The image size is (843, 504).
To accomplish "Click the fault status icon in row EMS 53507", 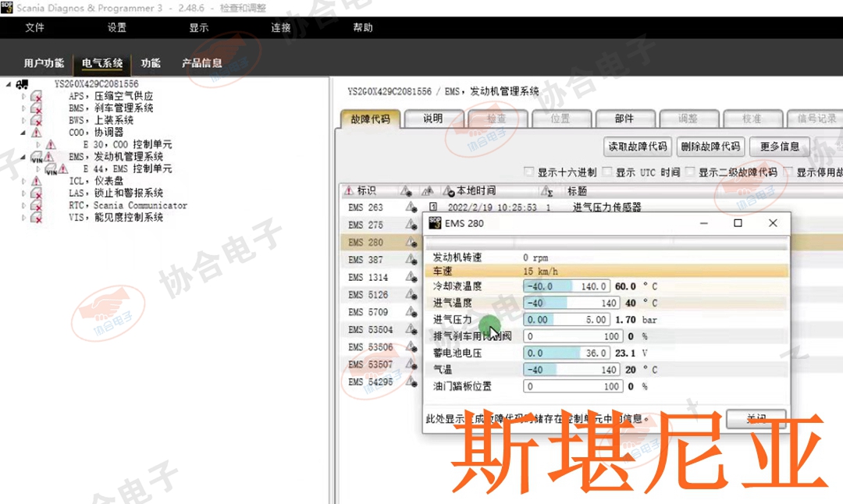I will (411, 364).
